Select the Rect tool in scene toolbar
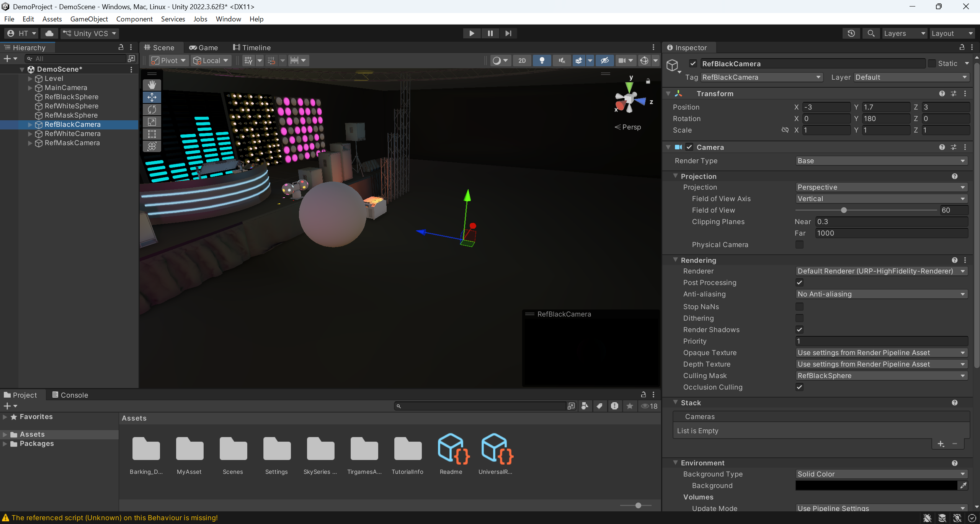This screenshot has width=980, height=524. pos(152,134)
